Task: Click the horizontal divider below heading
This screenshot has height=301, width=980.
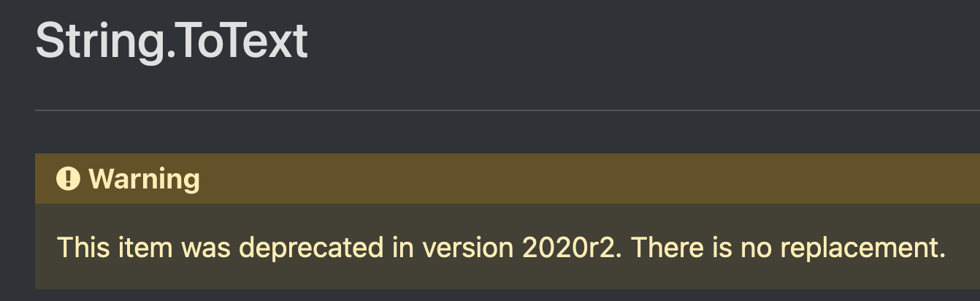Action: click(508, 110)
